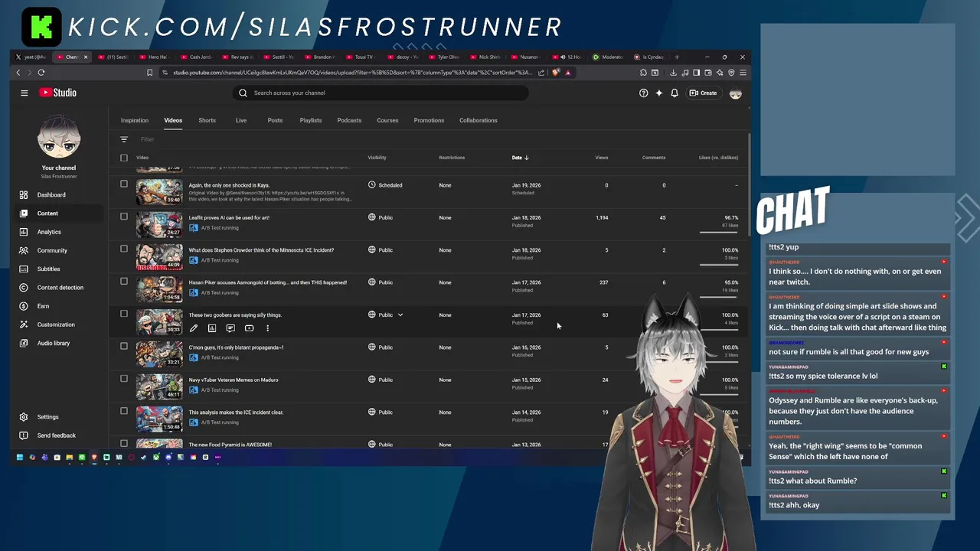Image resolution: width=980 pixels, height=551 pixels.
Task: Check the box for 'These two goobers' video
Action: pos(124,313)
